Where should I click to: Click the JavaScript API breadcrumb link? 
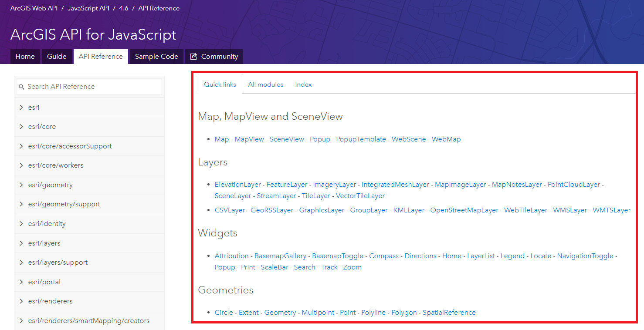[x=88, y=8]
